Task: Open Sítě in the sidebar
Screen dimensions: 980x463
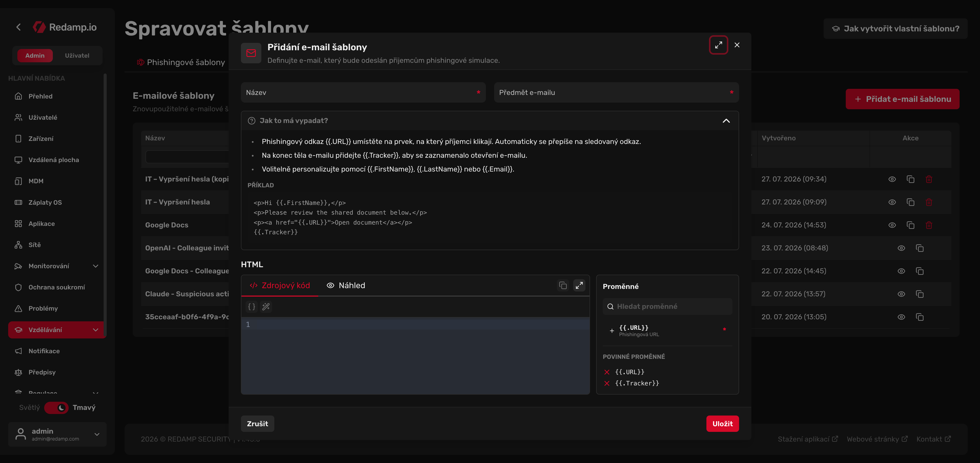Action: (56, 245)
